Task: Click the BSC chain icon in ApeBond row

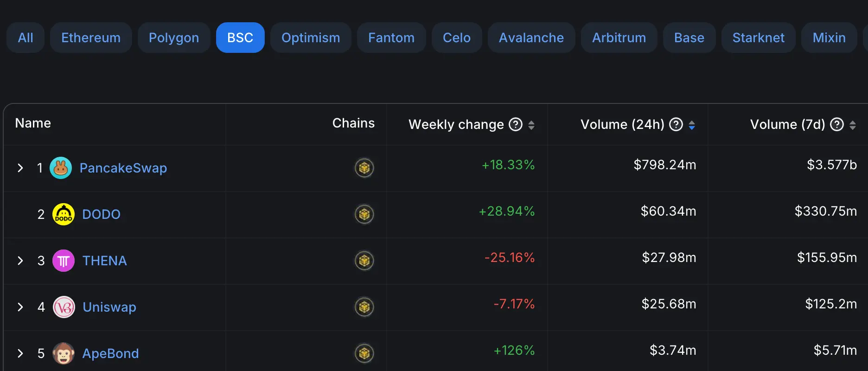Action: click(364, 353)
